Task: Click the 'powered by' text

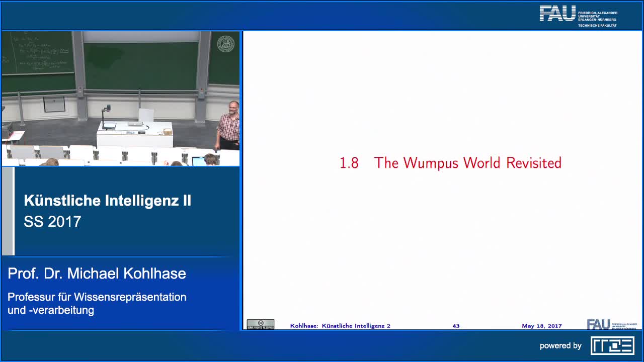Action: [x=560, y=346]
